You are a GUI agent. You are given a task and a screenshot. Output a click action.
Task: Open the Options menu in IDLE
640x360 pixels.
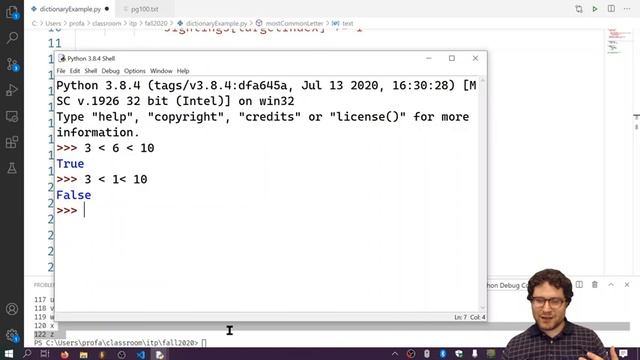pos(135,71)
